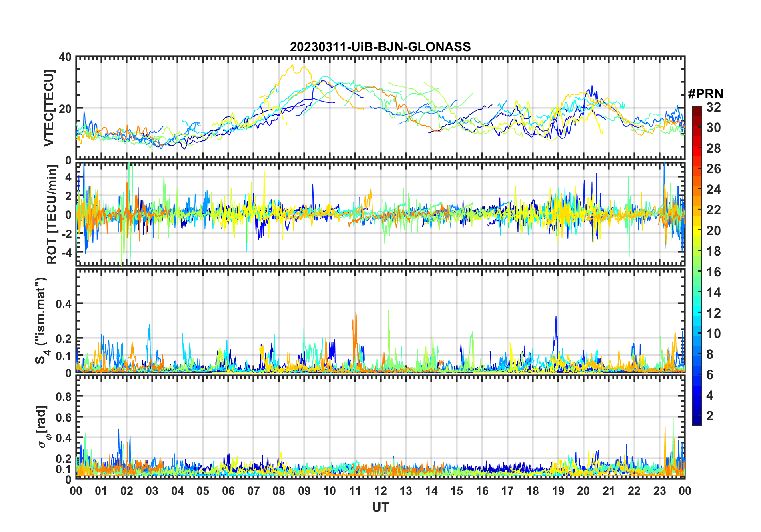The image size is (761, 532).
Task: Select the x-axis hour label "03"
Action: click(152, 491)
